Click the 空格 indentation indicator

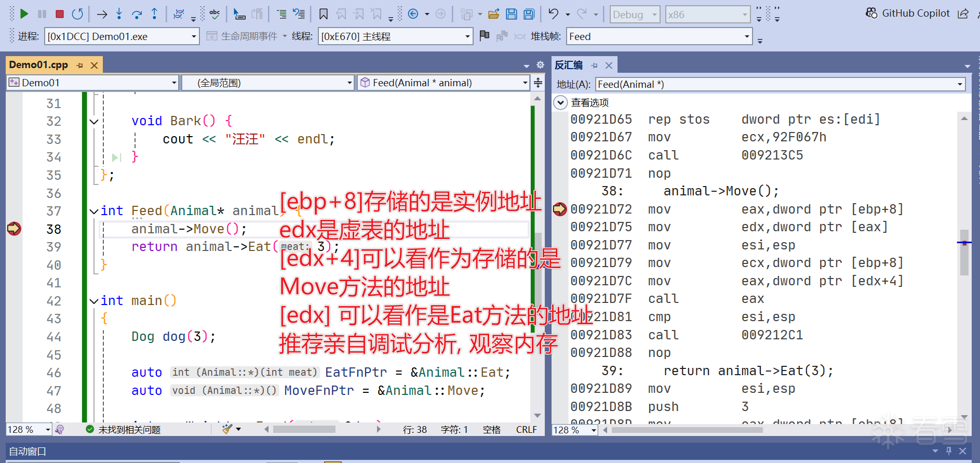click(491, 429)
